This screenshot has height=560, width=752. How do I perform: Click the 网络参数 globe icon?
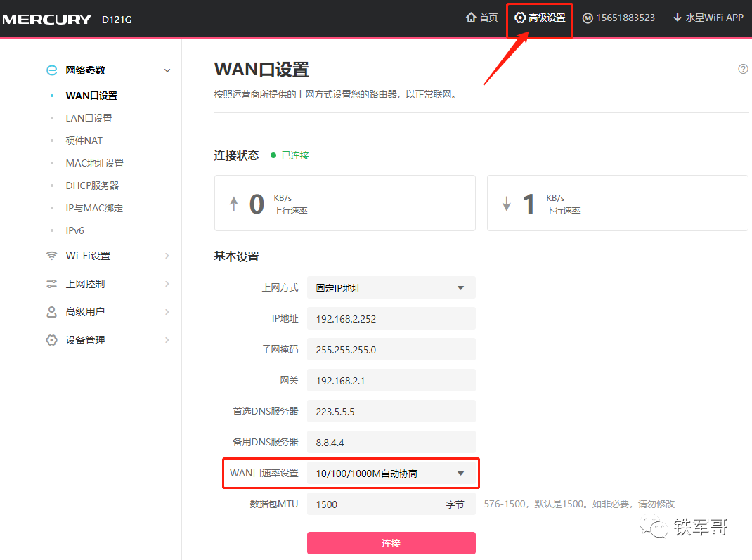coord(51,70)
